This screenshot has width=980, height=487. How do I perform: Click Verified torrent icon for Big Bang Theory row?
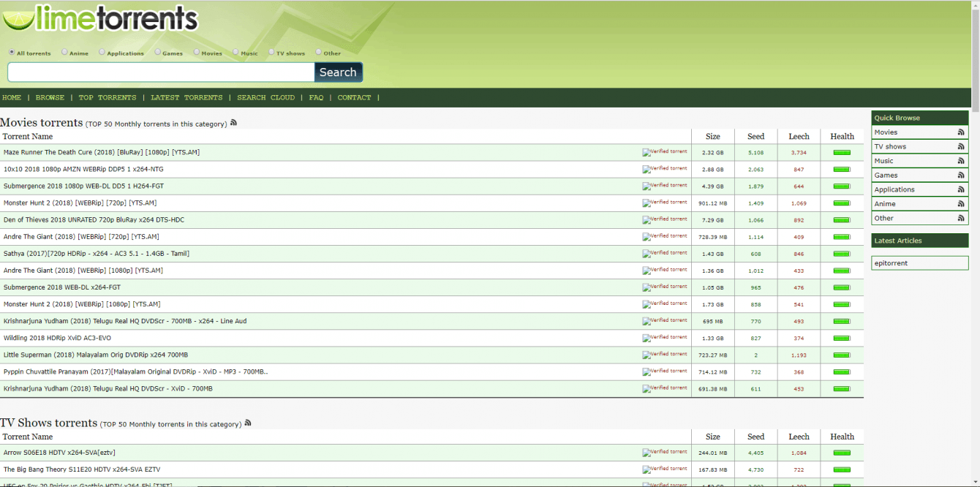point(665,469)
